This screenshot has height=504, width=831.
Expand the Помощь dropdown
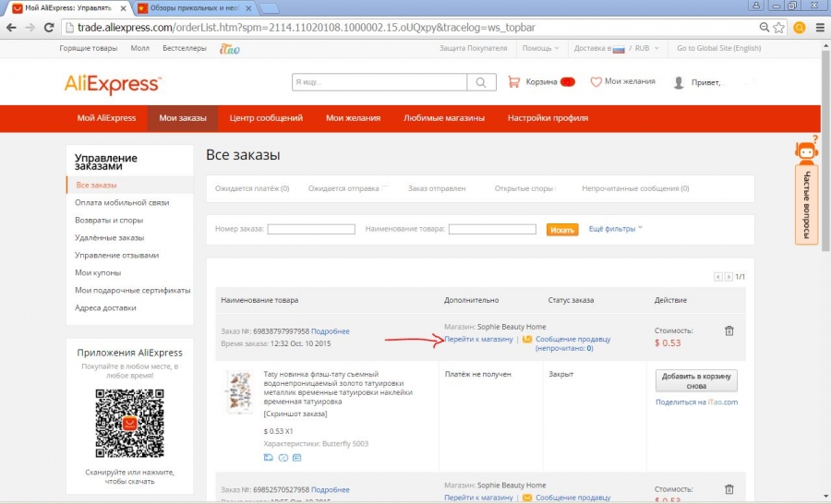click(540, 48)
